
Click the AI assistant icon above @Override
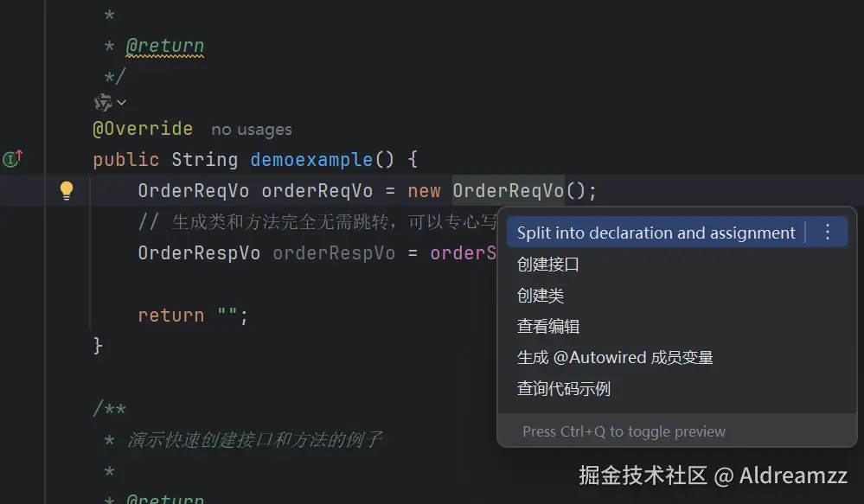click(x=103, y=102)
